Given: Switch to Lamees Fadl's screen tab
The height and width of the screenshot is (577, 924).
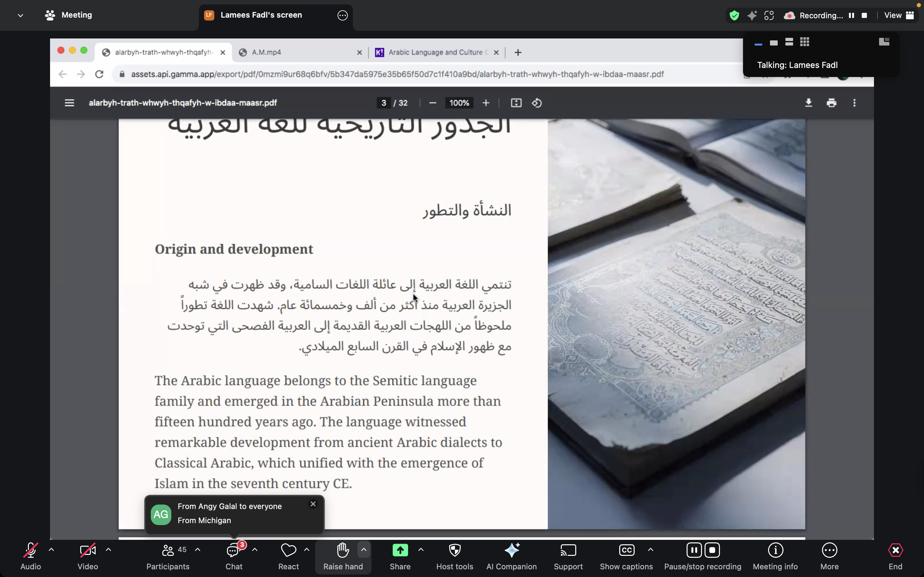Looking at the screenshot, I should [261, 15].
